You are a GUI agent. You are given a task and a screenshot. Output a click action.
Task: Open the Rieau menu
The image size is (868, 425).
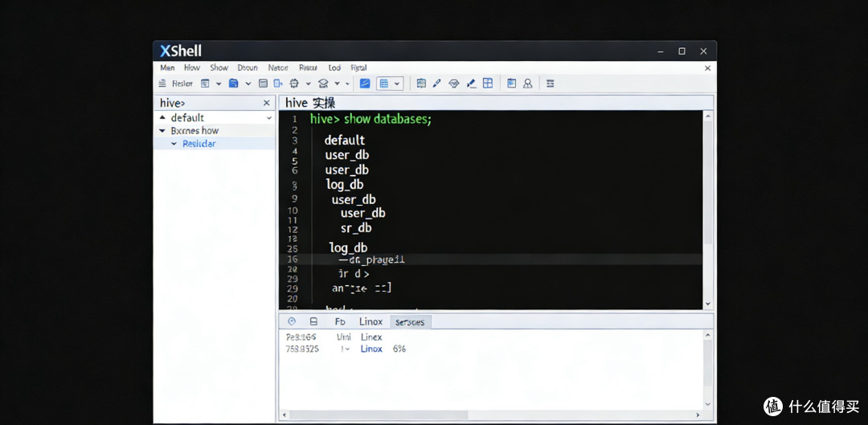308,67
